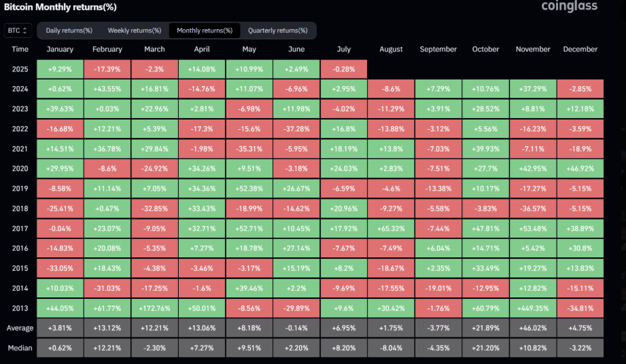Click the 2015 January cell -33.05%
This screenshot has height=364, width=626.
(60, 268)
